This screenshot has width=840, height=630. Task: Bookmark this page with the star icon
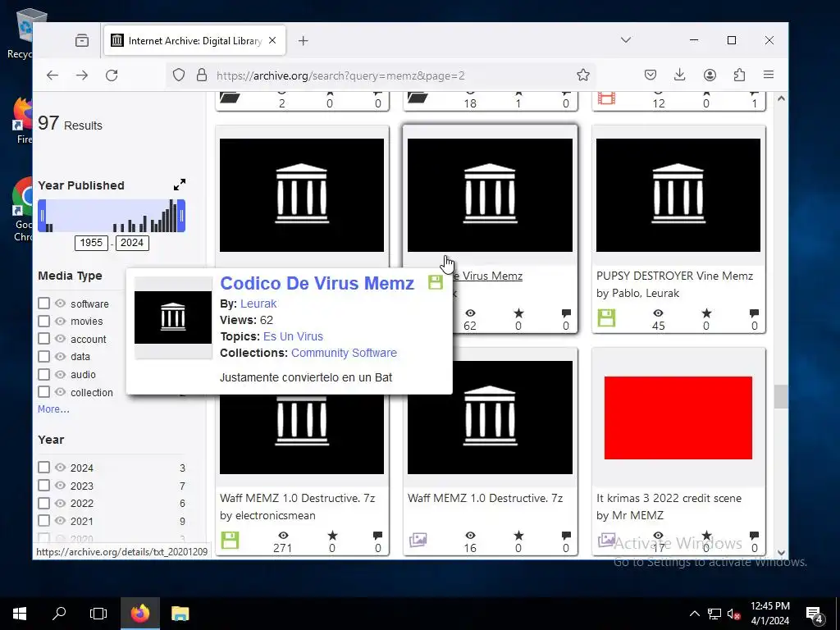583,75
